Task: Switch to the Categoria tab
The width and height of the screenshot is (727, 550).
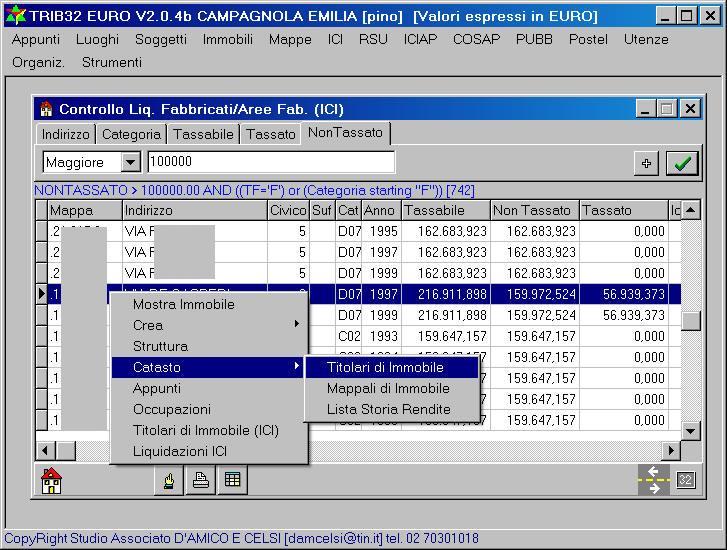Action: pyautogui.click(x=131, y=134)
